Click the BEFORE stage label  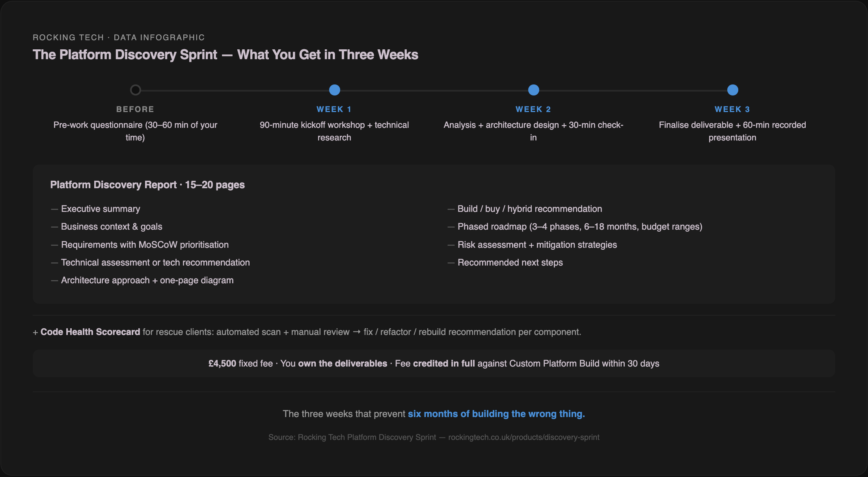point(135,109)
